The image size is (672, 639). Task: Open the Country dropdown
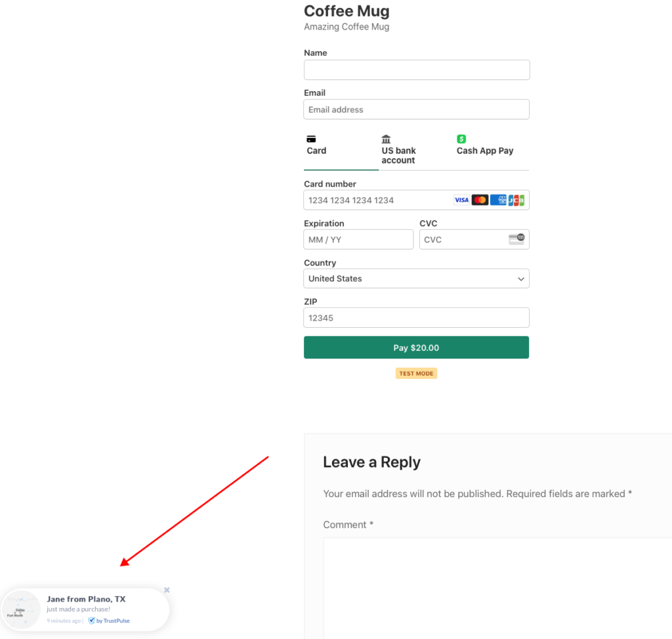point(416,278)
